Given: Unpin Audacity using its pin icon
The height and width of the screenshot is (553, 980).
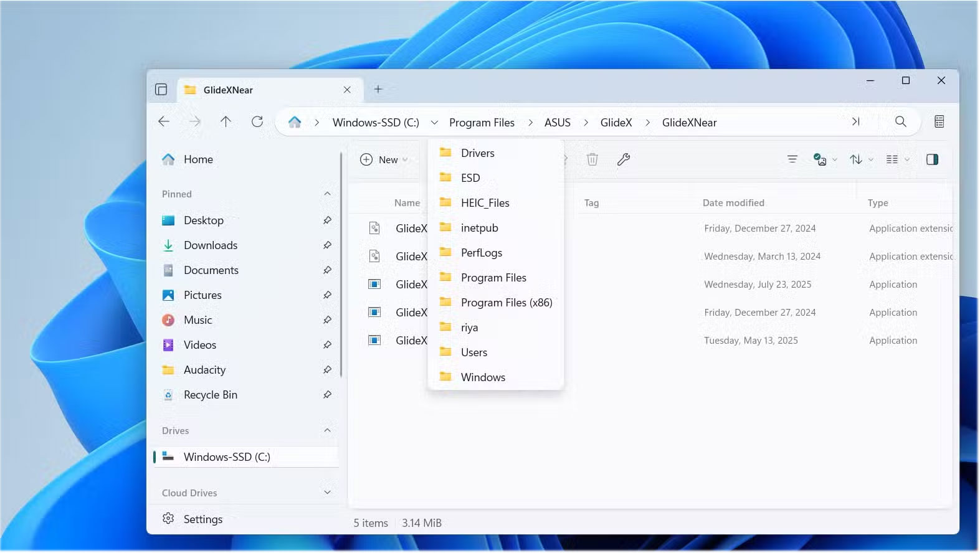Looking at the screenshot, I should click(327, 370).
